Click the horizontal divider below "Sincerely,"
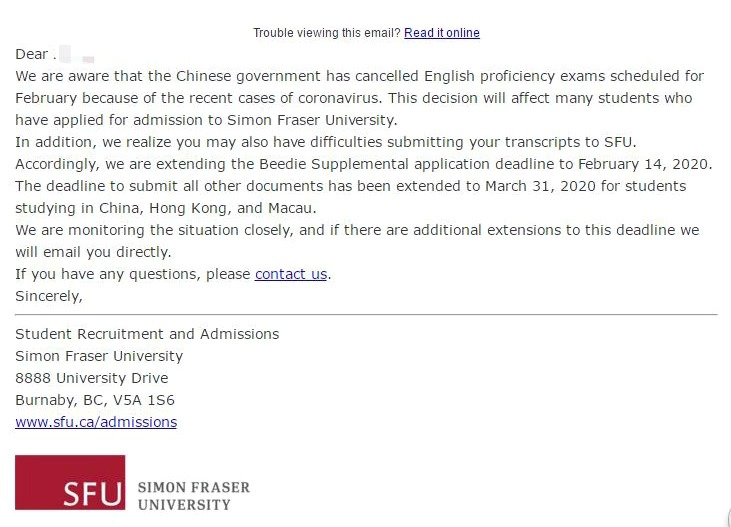 (x=366, y=314)
